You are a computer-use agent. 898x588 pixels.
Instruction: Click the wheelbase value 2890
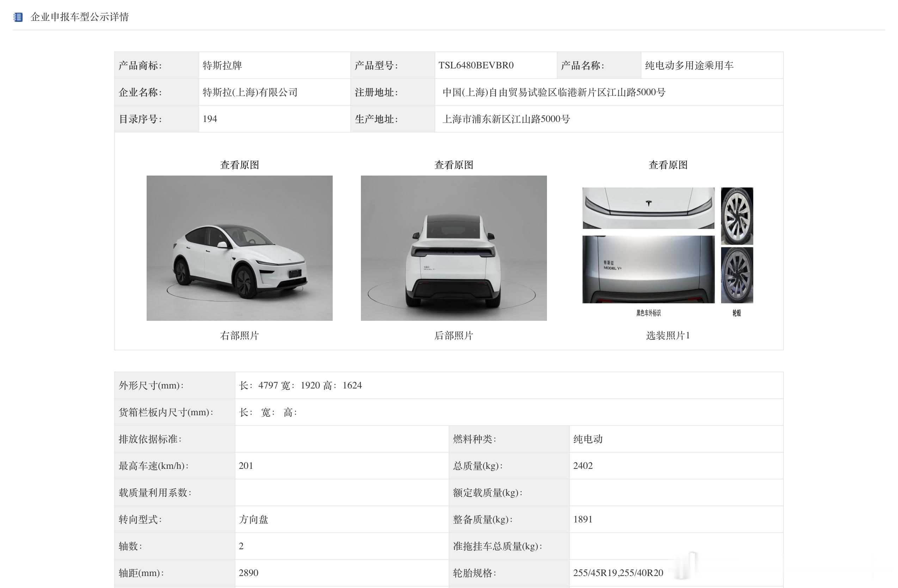point(248,573)
